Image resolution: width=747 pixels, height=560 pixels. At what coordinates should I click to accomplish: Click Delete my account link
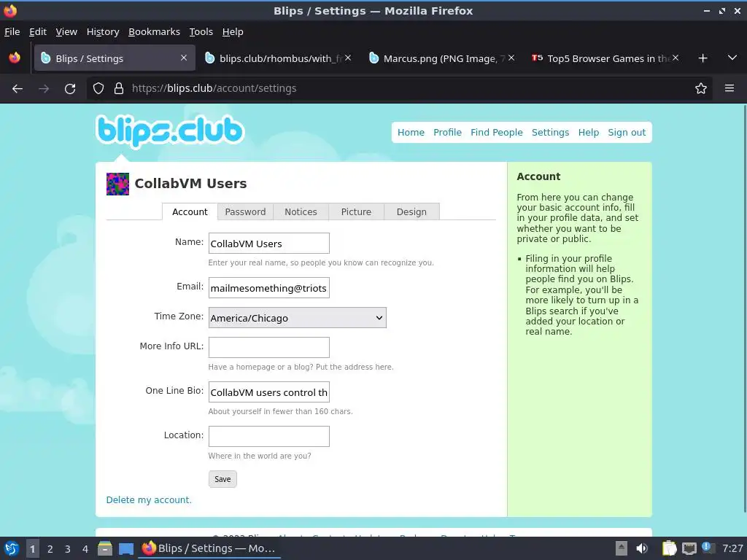click(x=149, y=500)
